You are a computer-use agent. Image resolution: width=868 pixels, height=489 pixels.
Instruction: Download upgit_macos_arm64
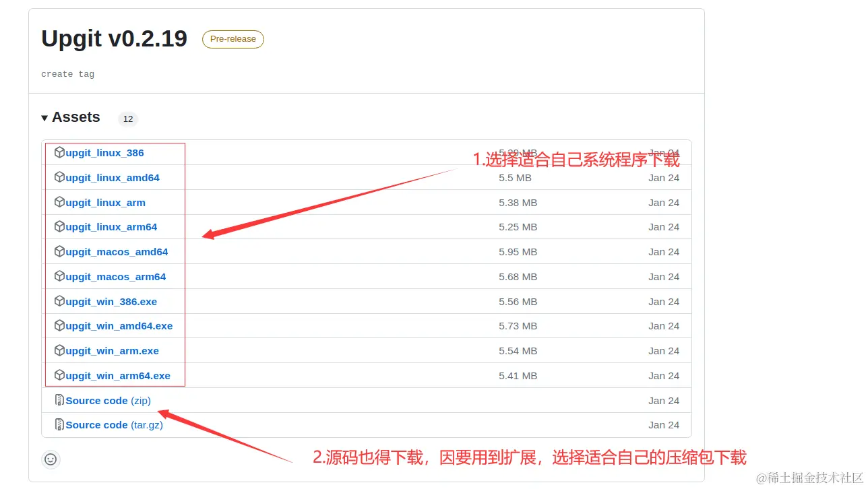(x=115, y=277)
